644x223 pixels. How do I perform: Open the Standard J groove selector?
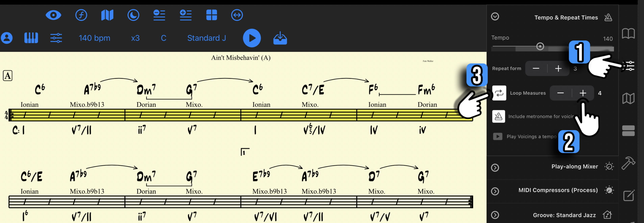(207, 38)
